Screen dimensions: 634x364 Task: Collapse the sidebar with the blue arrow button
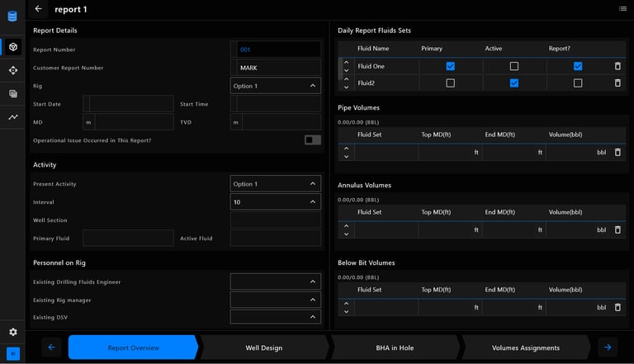[x=13, y=354]
